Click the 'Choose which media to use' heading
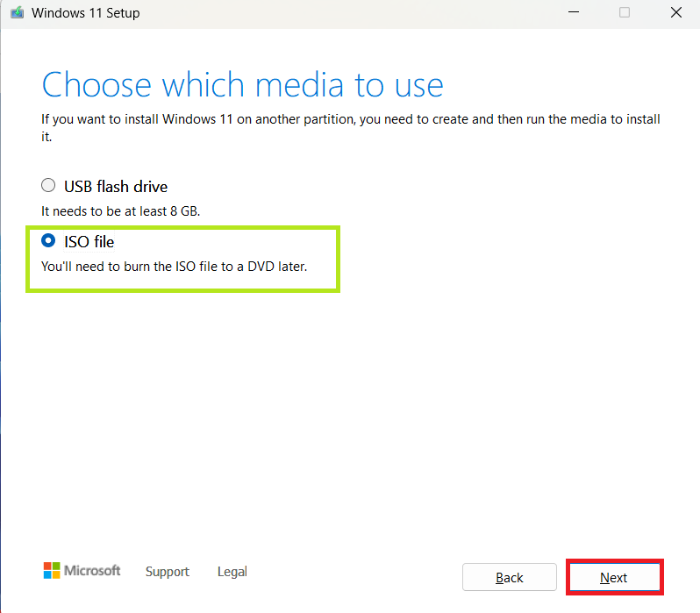The width and height of the screenshot is (700, 613). pyautogui.click(x=242, y=84)
